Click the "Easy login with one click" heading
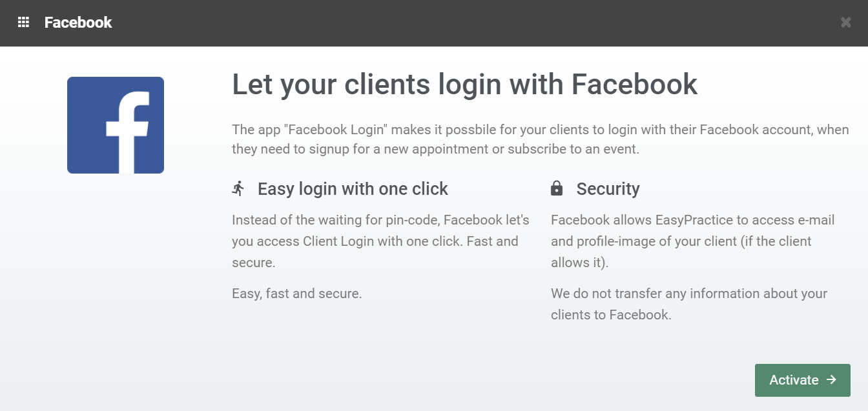This screenshot has width=868, height=411. pos(353,189)
